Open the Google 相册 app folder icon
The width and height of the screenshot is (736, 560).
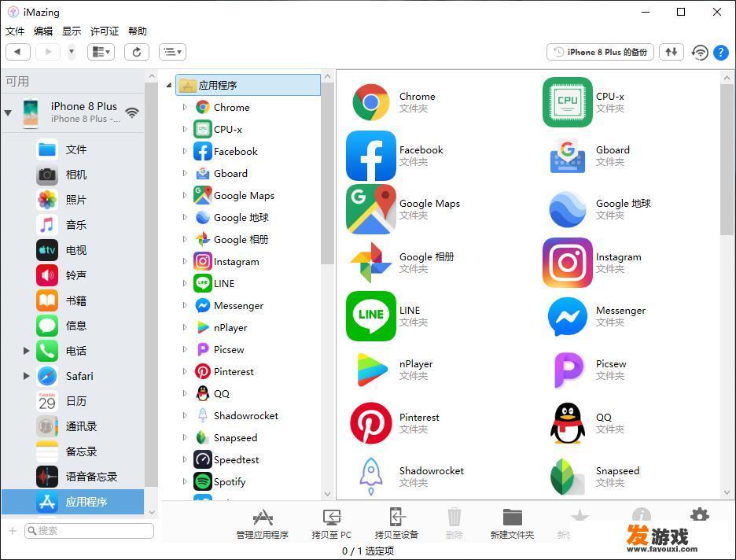[x=371, y=263]
